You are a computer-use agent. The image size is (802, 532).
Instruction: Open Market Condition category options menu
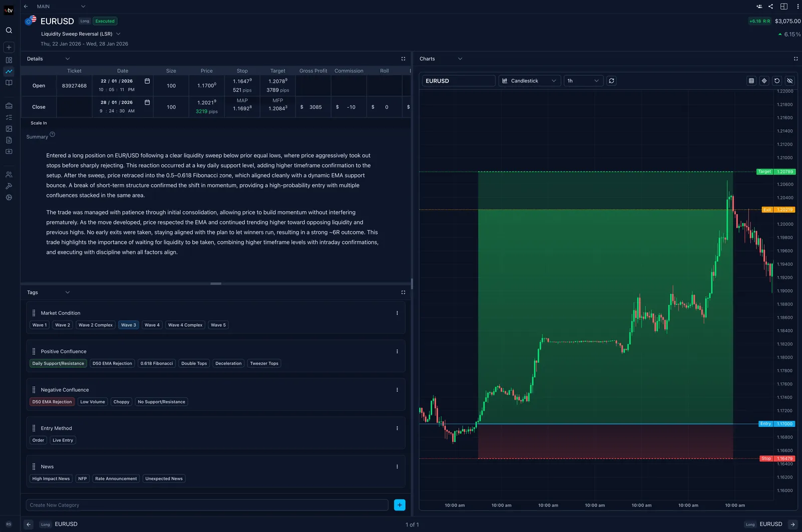[x=397, y=313]
